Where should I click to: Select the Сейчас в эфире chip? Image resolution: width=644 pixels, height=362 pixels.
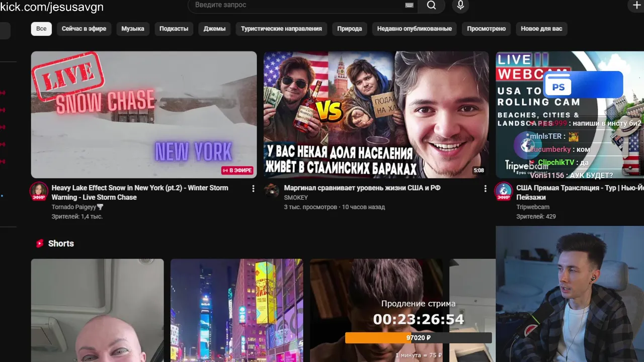84,29
